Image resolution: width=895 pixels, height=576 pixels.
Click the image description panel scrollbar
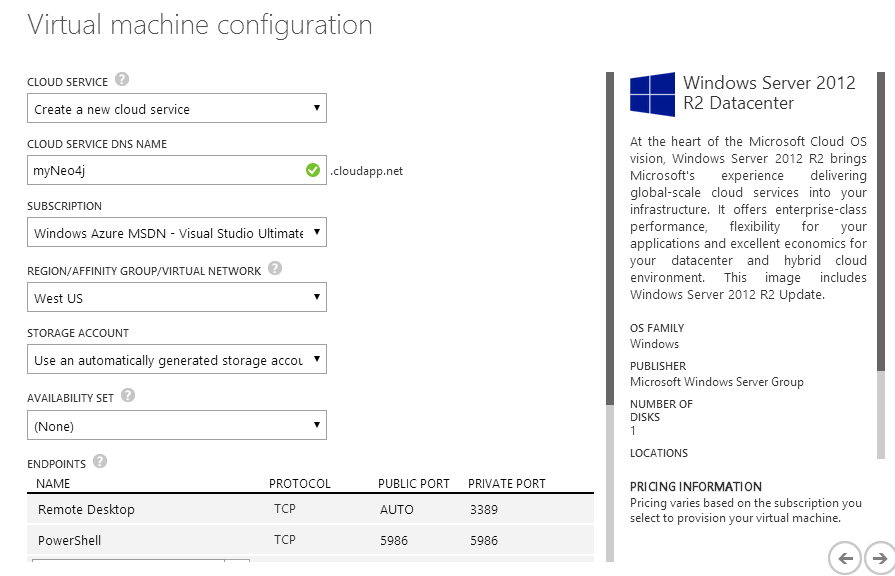(x=881, y=221)
